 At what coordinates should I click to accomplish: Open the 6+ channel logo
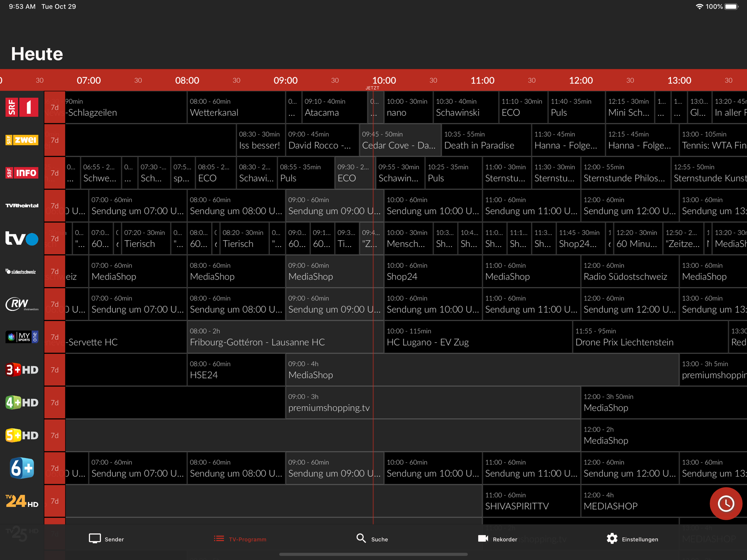[x=22, y=468]
